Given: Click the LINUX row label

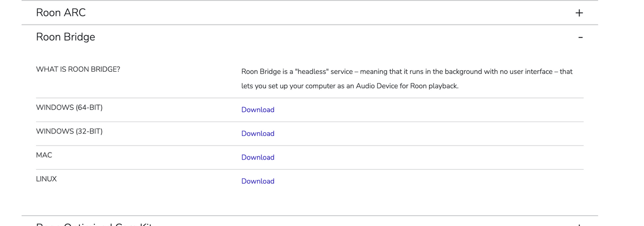Looking at the screenshot, I should pyautogui.click(x=46, y=179).
